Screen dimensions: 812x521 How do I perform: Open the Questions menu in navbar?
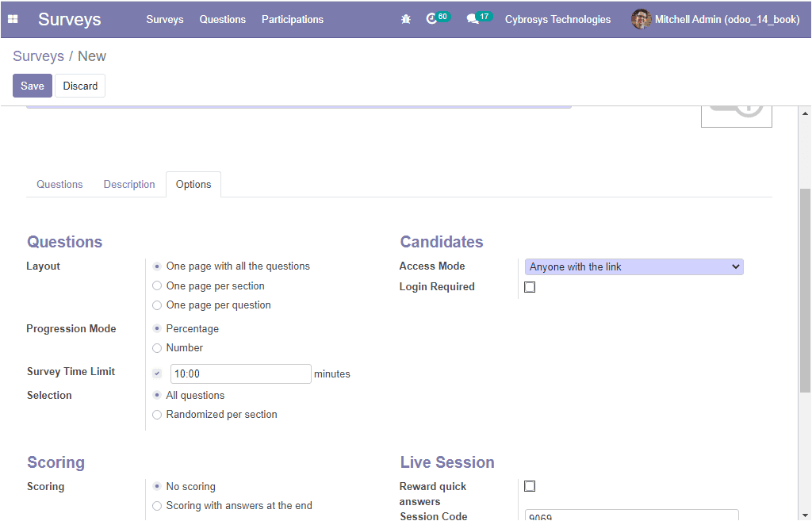tap(223, 19)
